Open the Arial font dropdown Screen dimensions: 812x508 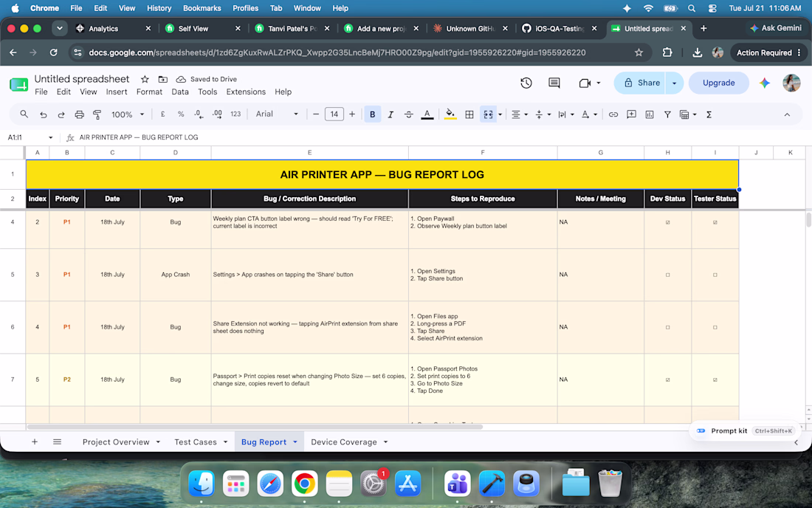(x=277, y=114)
